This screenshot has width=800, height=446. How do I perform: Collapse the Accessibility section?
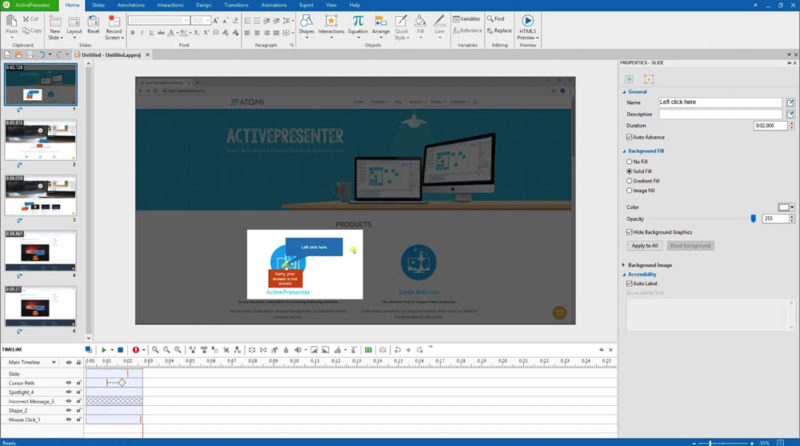tap(624, 275)
